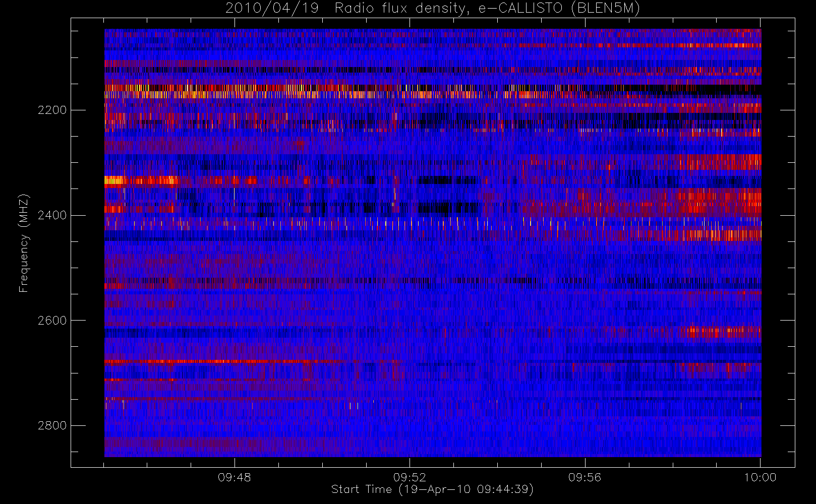This screenshot has height=504, width=816.
Task: Click the 09:52 time tick label
Action: [410, 477]
